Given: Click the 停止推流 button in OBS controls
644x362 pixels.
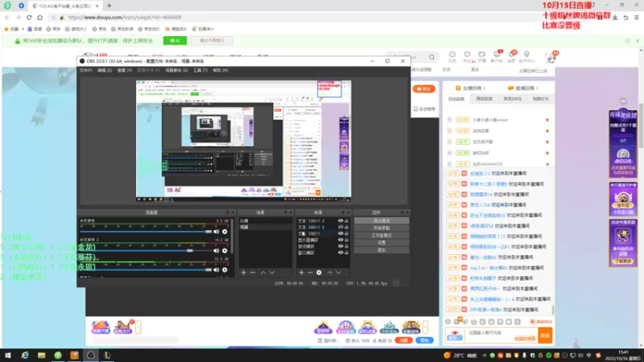Looking at the screenshot, I should 382,220.
